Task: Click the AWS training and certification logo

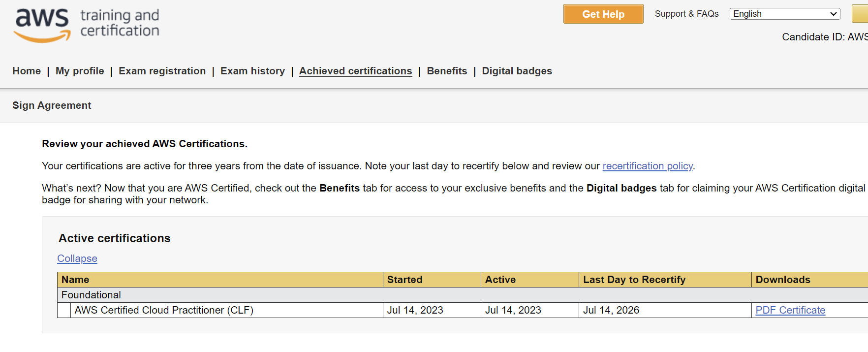Action: 87,25
